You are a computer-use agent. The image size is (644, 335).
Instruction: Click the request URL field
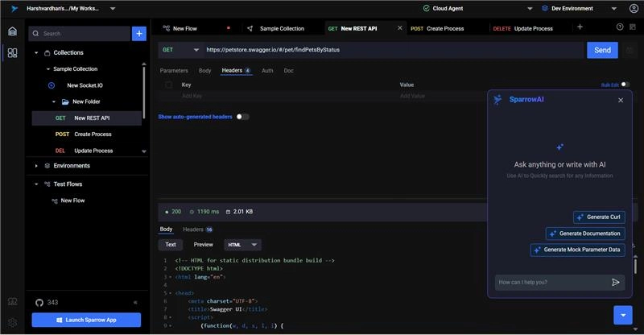tap(394, 50)
